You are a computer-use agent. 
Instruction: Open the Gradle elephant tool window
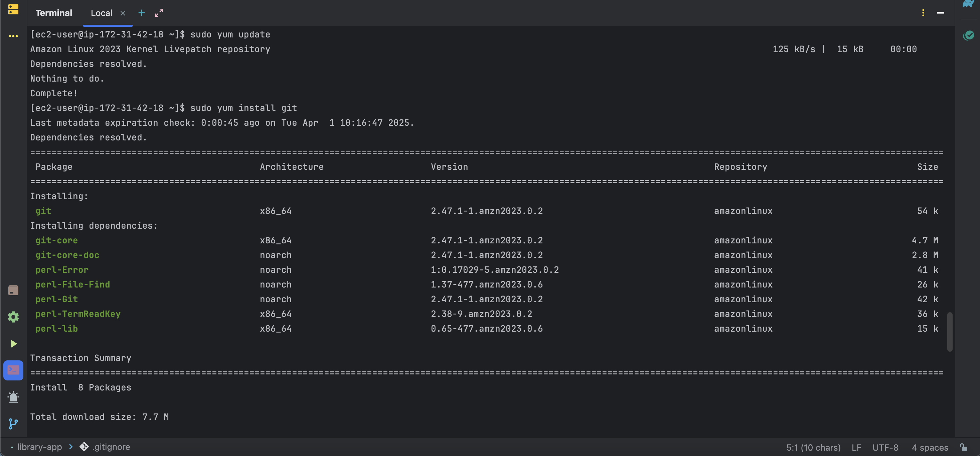(x=968, y=4)
